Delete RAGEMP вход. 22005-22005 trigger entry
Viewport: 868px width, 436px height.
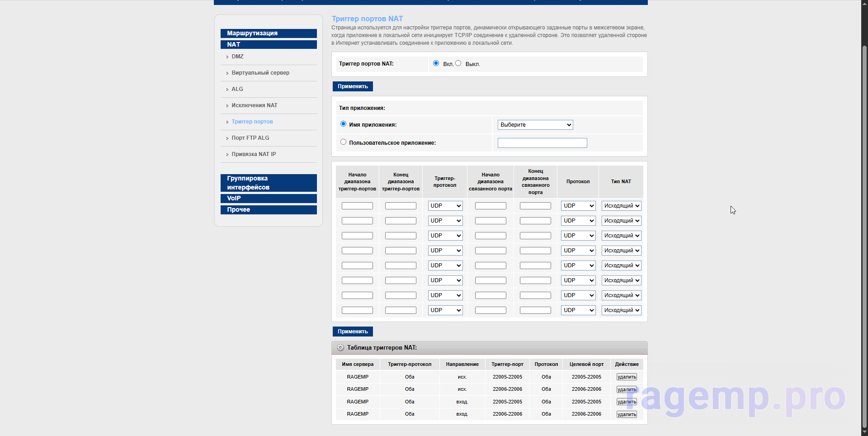(627, 402)
